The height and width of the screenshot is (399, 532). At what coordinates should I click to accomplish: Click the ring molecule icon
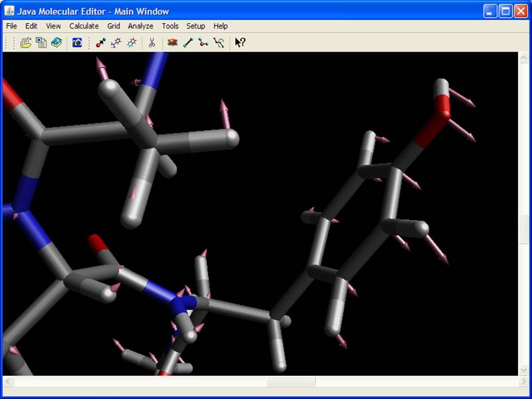coord(131,42)
